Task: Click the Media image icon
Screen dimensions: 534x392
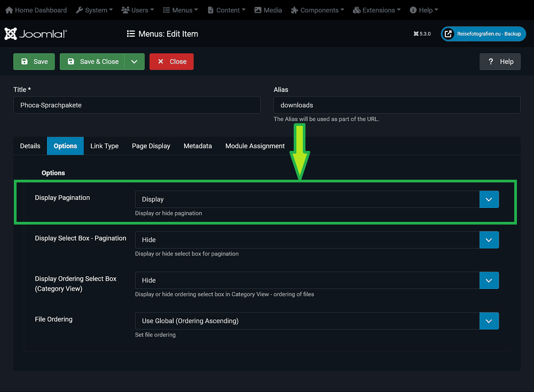Action: tap(258, 10)
